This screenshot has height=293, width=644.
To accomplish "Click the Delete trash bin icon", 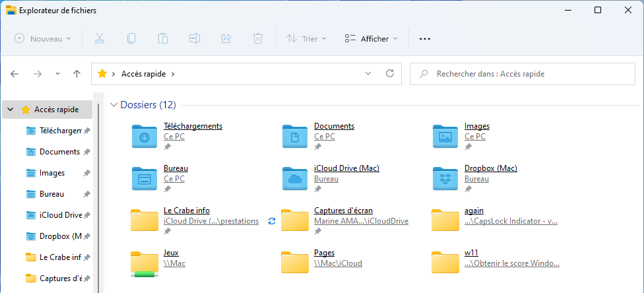I will pos(257,39).
